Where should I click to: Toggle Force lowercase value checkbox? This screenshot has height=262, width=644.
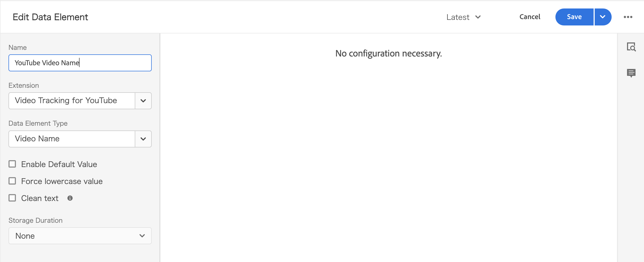[x=12, y=181]
